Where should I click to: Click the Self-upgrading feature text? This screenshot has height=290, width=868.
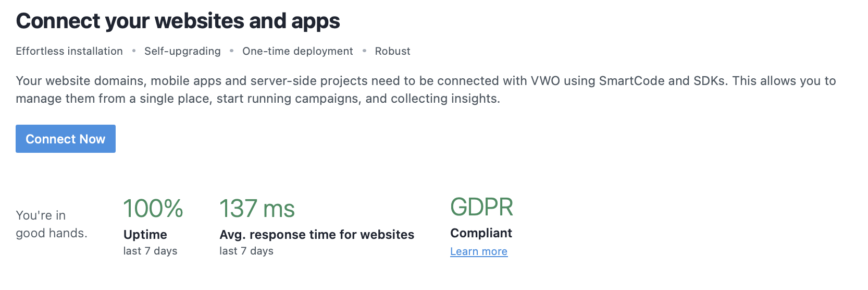(182, 51)
